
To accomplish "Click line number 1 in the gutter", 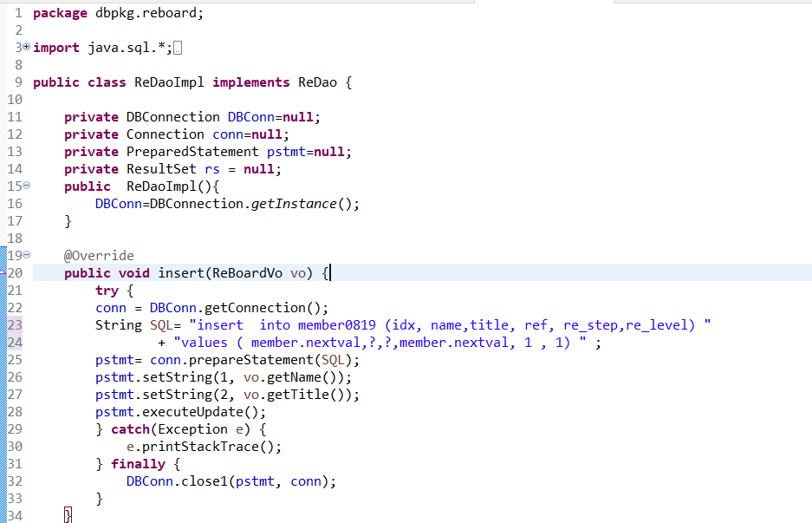I will [19, 13].
